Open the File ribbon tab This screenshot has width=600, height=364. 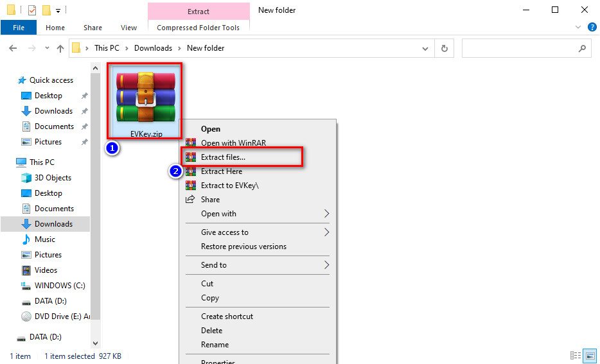coord(19,28)
